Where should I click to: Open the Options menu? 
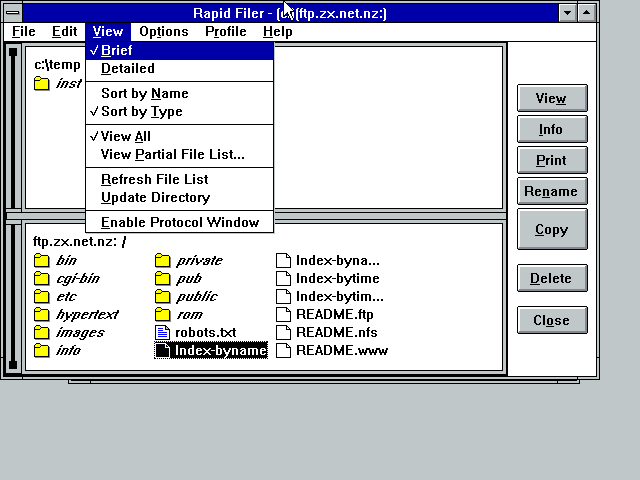164,31
